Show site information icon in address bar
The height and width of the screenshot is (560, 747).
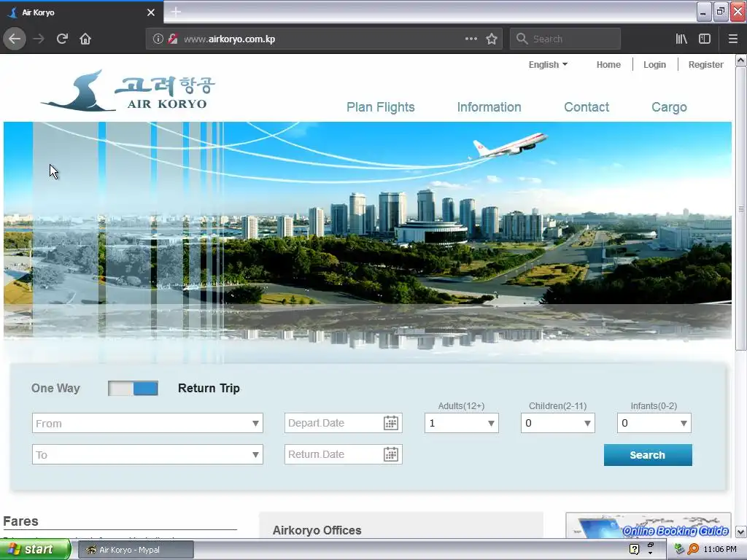point(158,39)
